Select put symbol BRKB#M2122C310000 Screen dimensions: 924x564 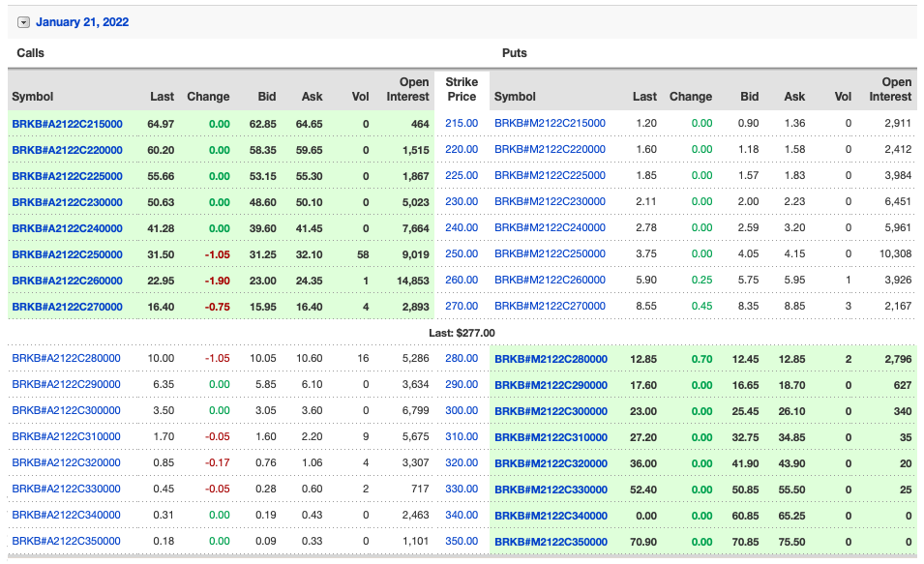tap(551, 437)
